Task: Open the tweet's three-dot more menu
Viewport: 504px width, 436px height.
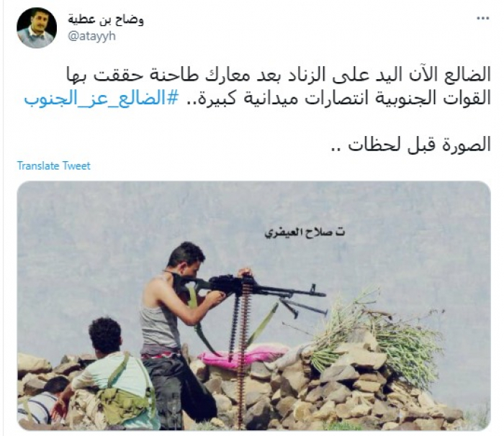Action: [x=482, y=19]
